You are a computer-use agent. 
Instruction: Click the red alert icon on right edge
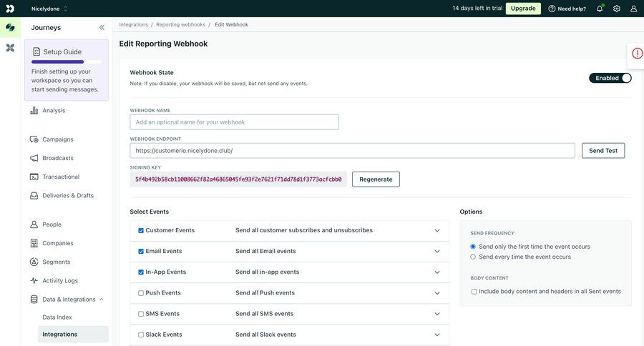click(x=637, y=54)
